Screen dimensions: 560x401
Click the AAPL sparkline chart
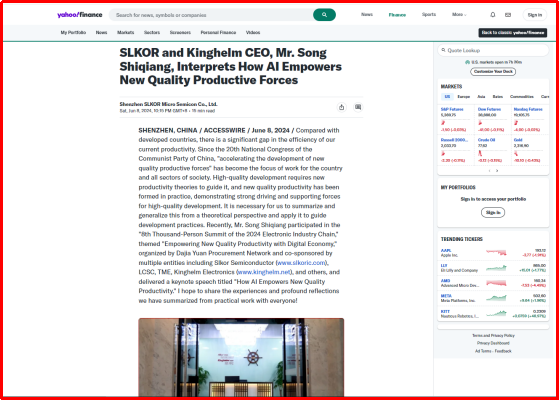coord(496,252)
